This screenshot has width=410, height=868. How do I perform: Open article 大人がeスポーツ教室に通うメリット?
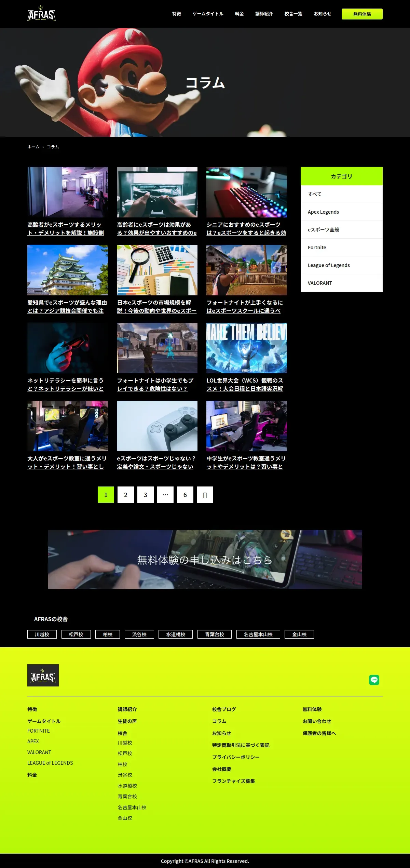coord(67,463)
